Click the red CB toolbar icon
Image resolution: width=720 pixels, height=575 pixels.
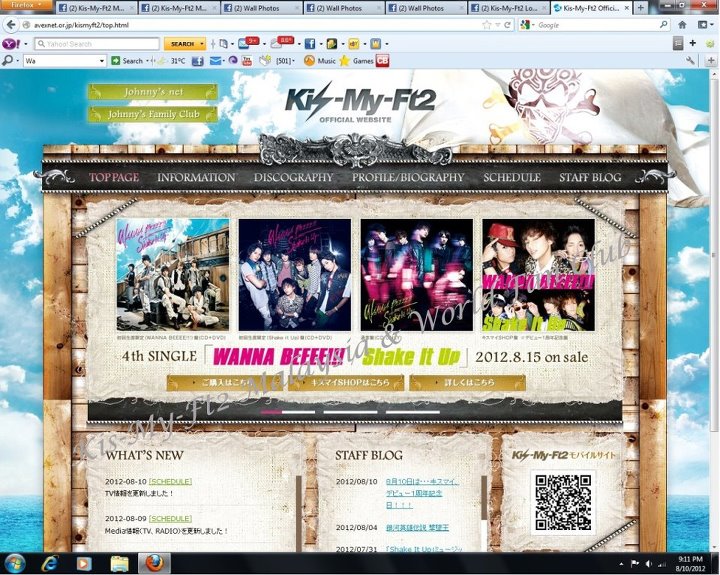coord(382,61)
